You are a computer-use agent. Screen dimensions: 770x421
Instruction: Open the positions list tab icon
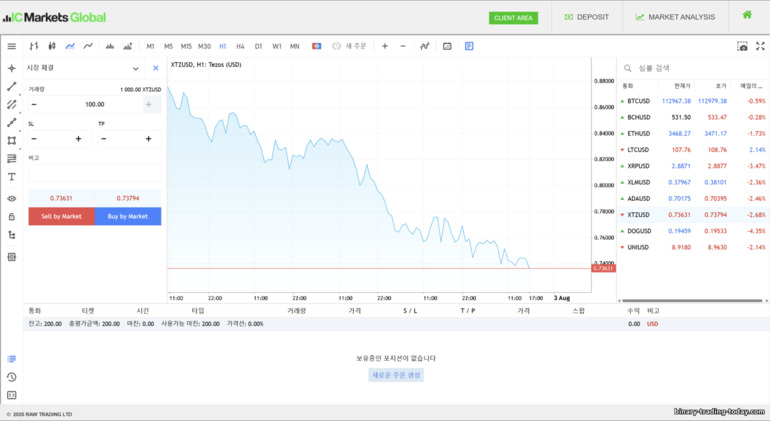(x=12, y=359)
